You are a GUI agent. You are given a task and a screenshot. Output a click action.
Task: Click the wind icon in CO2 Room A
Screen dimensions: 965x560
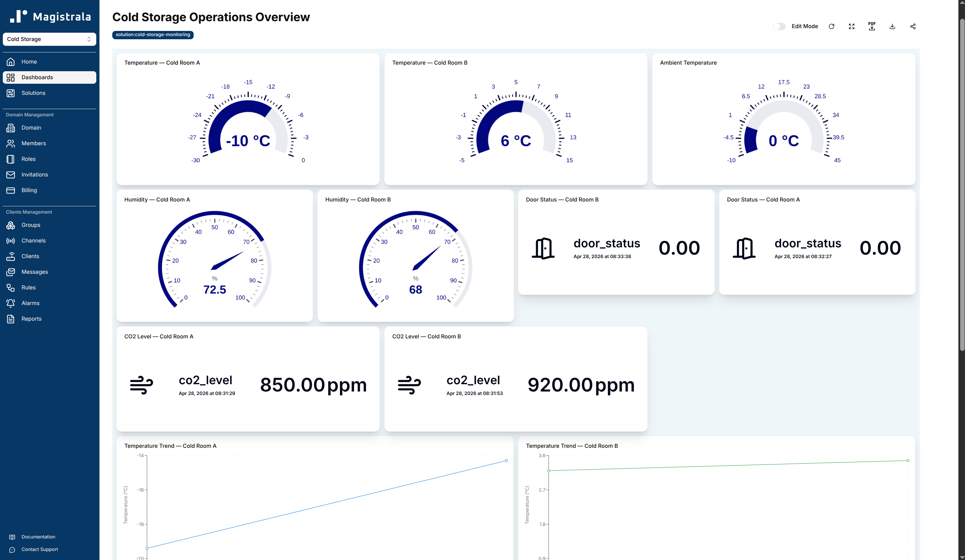[141, 385]
